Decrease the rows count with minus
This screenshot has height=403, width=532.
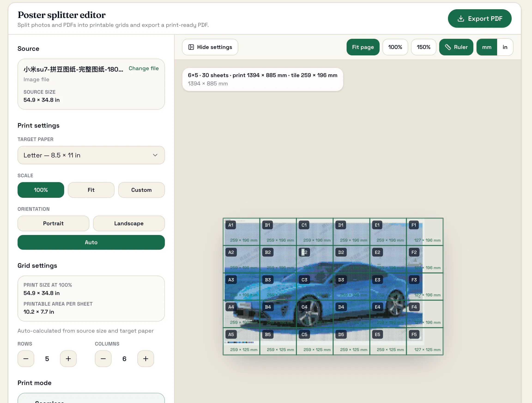pyautogui.click(x=26, y=358)
